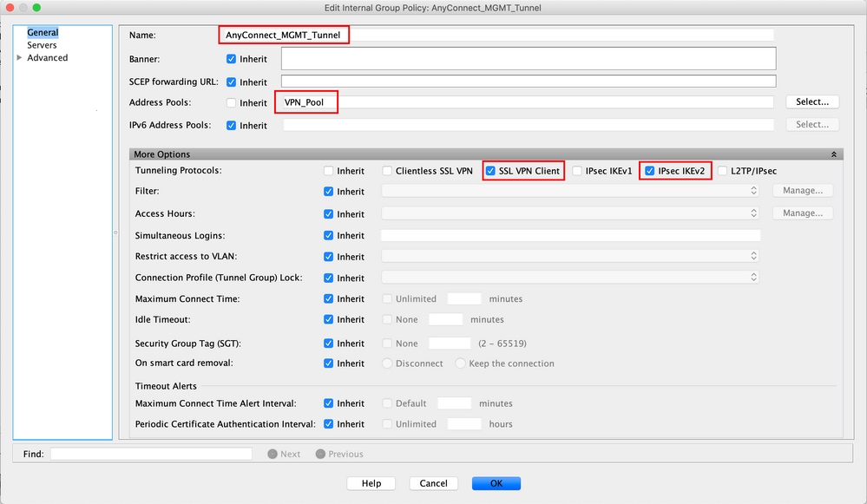Click the Security Group Tag value field

[450, 344]
